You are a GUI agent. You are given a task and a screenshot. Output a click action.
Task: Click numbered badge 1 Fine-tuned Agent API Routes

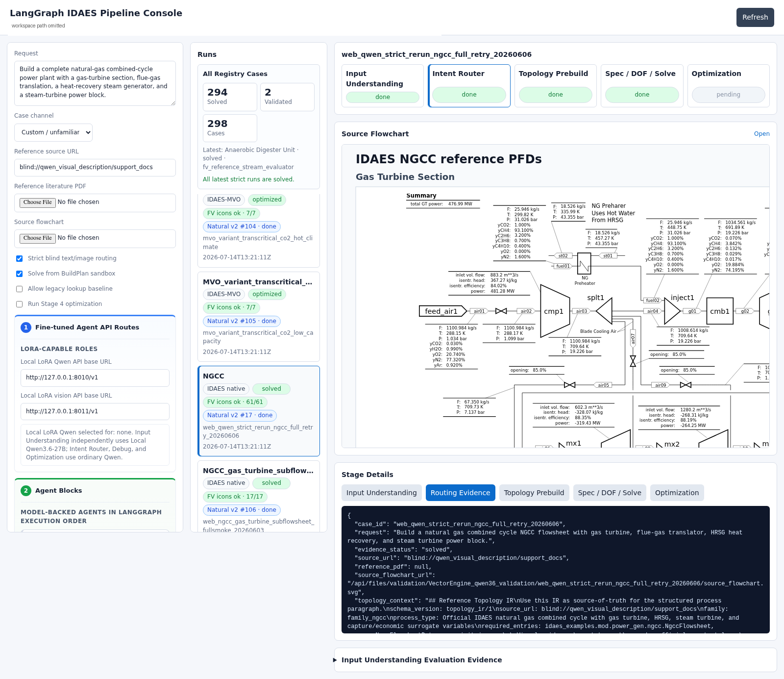pos(26,327)
